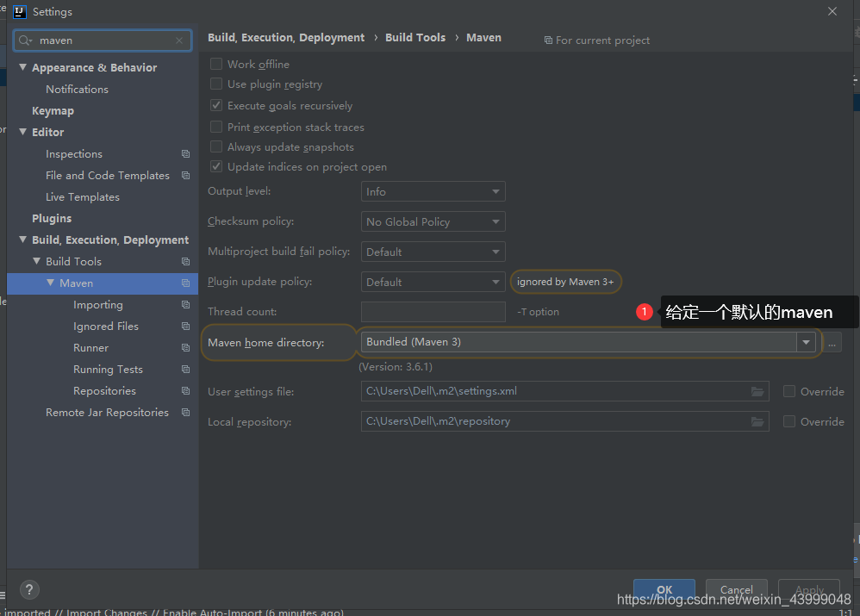This screenshot has width=860, height=616.
Task: Clear the maven search text
Action: click(x=179, y=40)
